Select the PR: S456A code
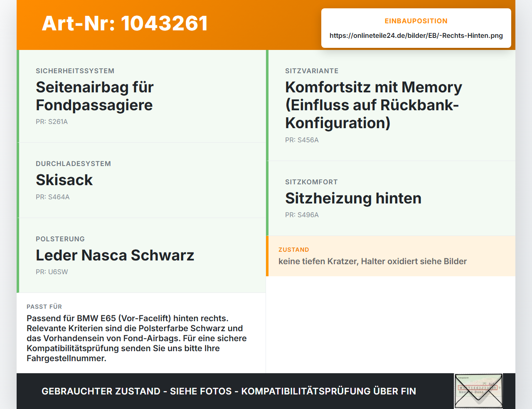The image size is (532, 409). (302, 140)
